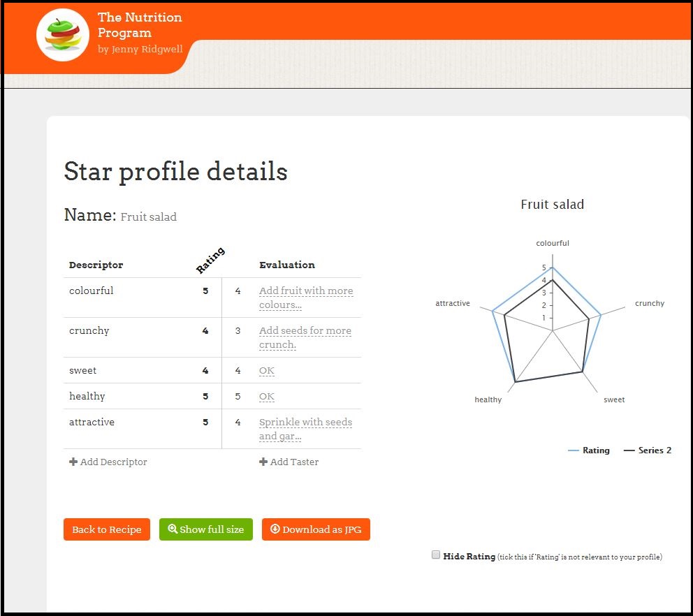Click the Fruit salad name text
This screenshot has height=616, width=693.
coord(149,217)
